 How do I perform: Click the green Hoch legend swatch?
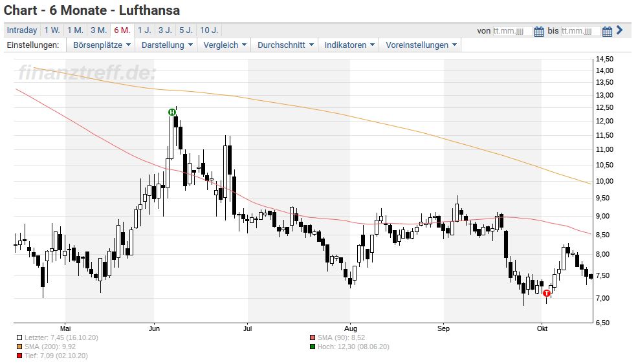pos(313,347)
